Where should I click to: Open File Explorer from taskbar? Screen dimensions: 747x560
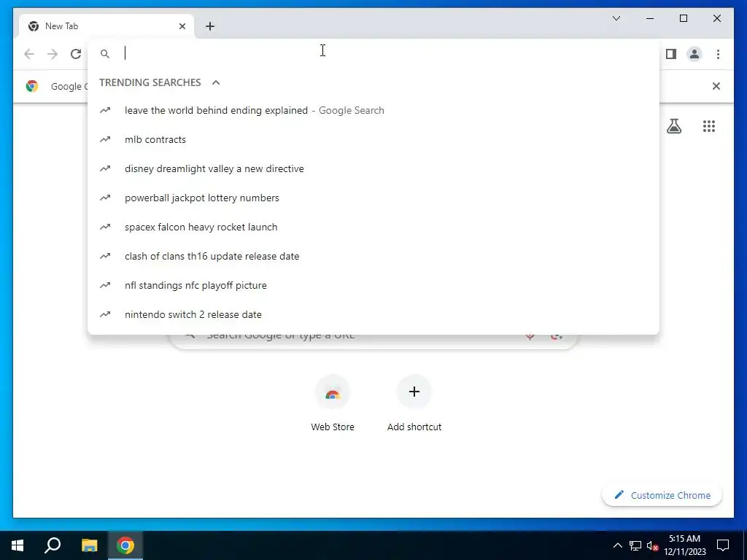point(89,545)
